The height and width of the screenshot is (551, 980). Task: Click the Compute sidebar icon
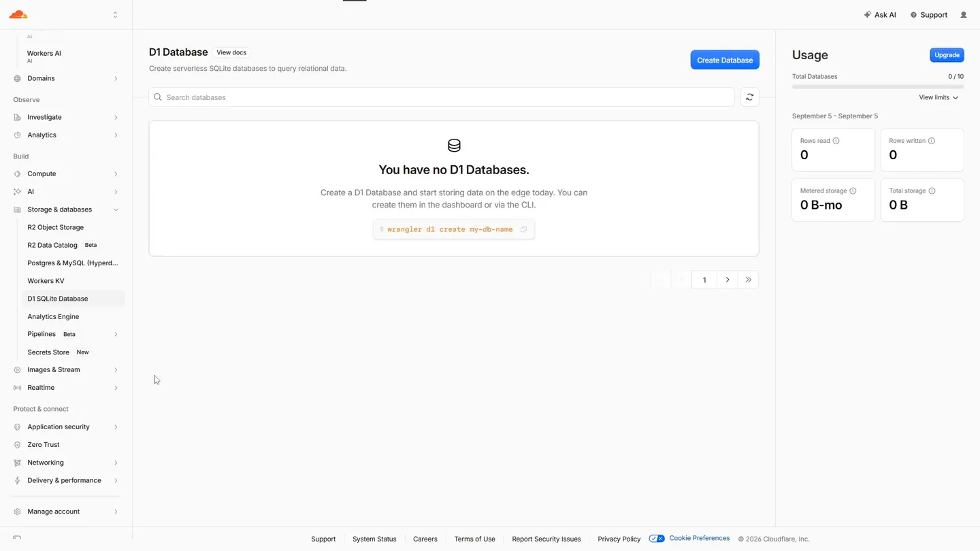(18, 174)
